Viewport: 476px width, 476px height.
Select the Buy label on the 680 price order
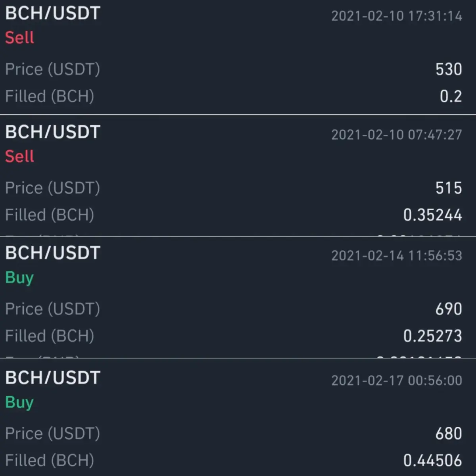[19, 403]
